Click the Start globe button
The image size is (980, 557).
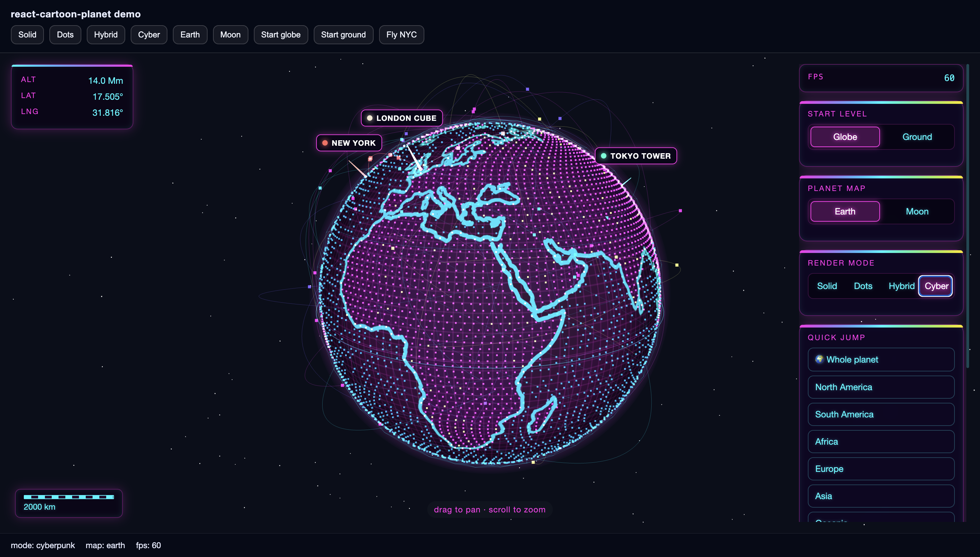click(280, 35)
